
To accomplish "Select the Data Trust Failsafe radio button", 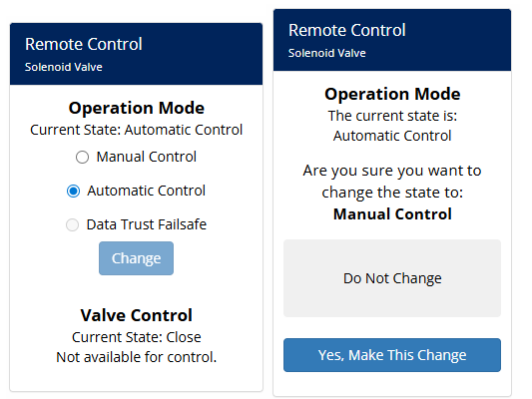I will click(x=72, y=225).
